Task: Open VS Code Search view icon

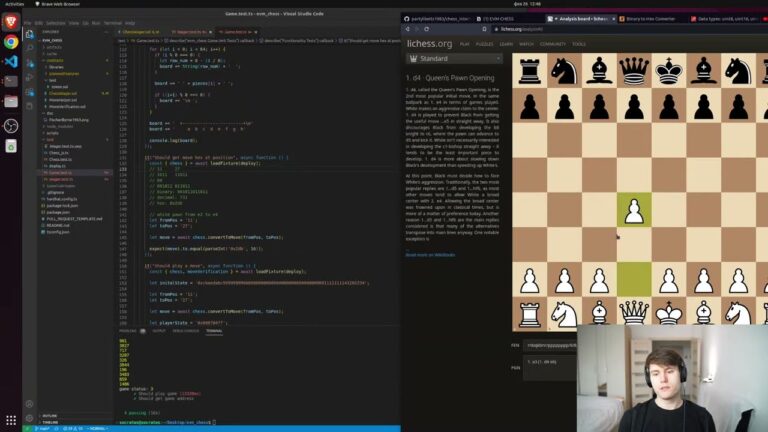Action: pos(30,48)
